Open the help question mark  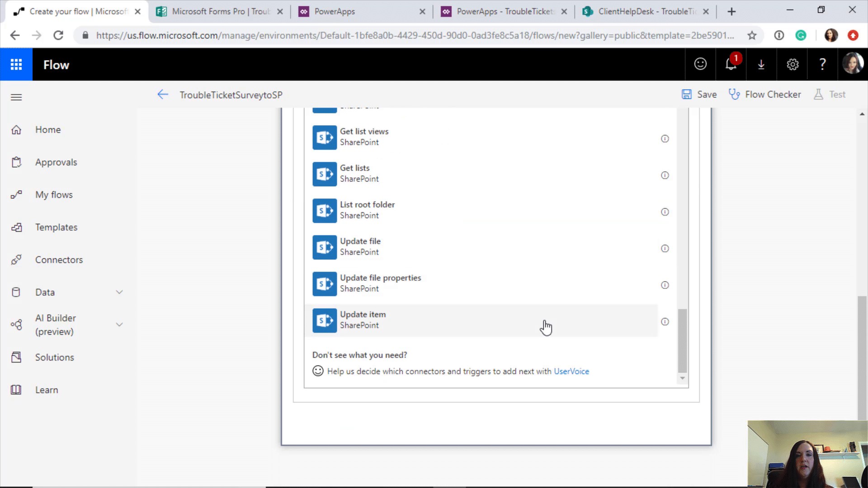click(823, 64)
